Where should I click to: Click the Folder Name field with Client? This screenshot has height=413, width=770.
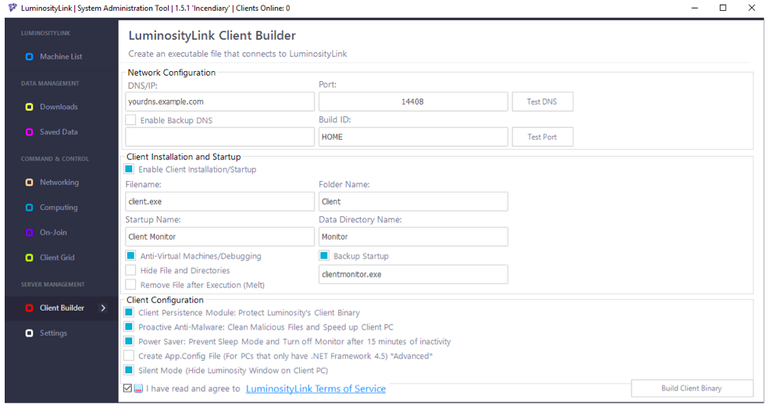(x=413, y=201)
